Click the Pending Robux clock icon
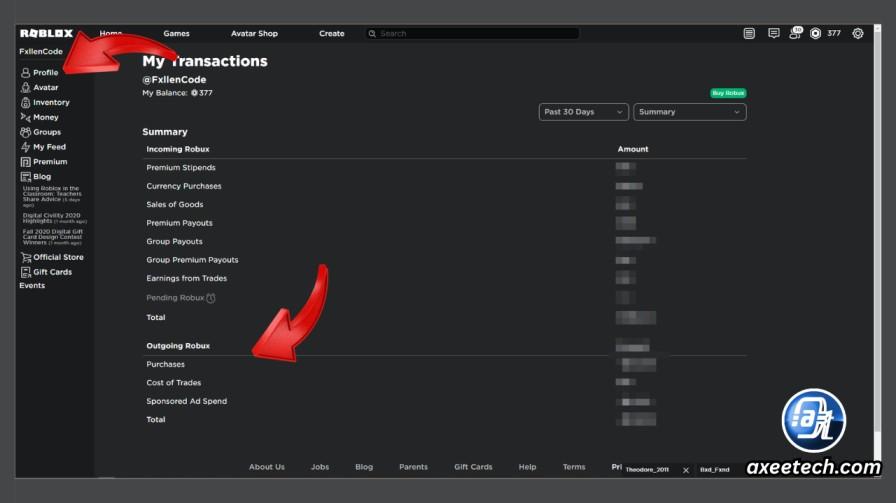The width and height of the screenshot is (896, 503). 211,298
